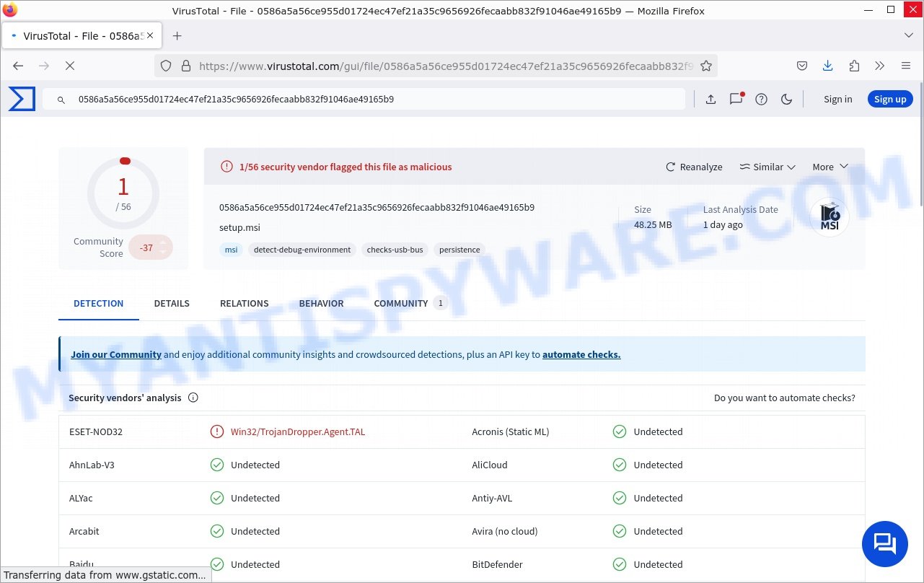This screenshot has width=924, height=583.
Task: Bookmark this page with star icon
Action: click(x=706, y=66)
